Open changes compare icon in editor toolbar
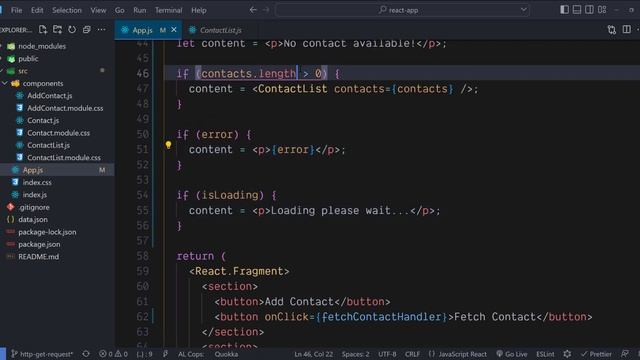 [x=611, y=29]
